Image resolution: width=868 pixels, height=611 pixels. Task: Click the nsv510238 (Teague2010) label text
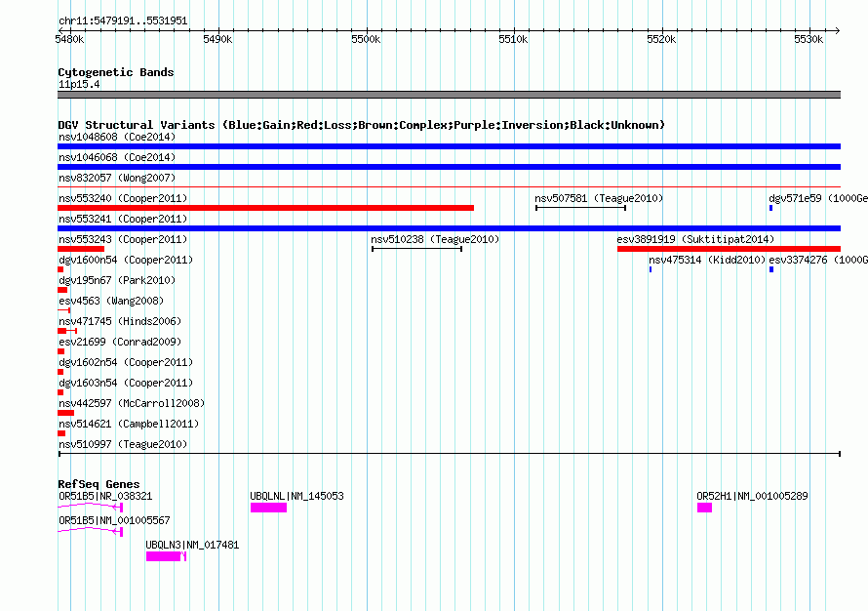click(x=435, y=239)
